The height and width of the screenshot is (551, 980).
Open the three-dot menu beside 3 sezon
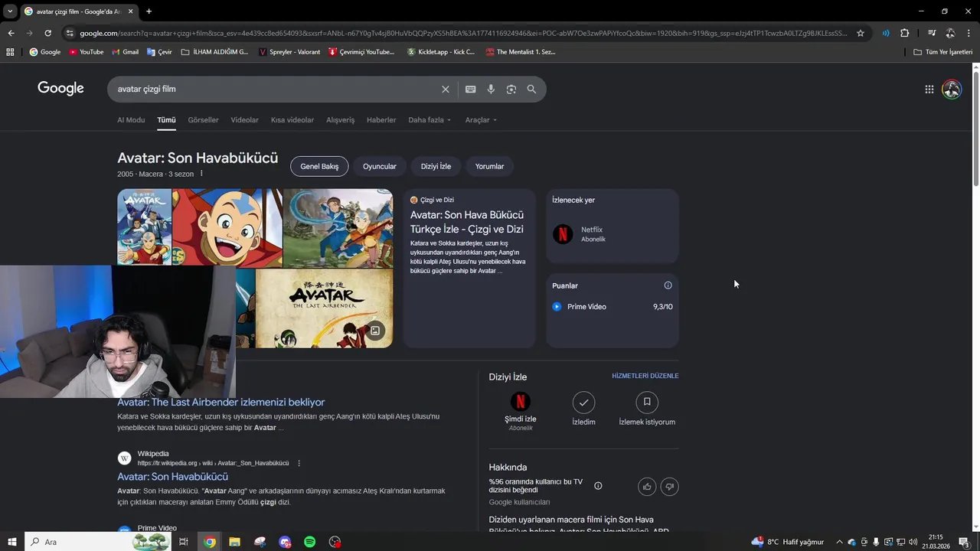[201, 174]
